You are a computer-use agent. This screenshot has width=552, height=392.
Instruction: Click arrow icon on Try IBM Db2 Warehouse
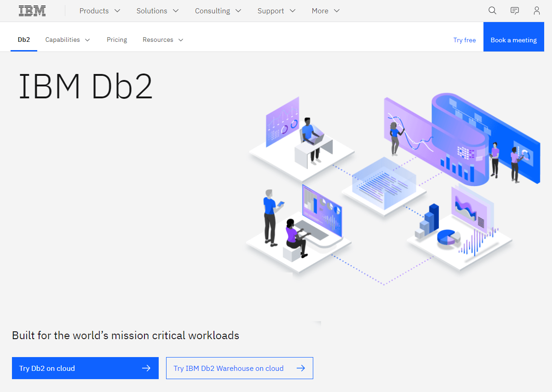point(301,368)
